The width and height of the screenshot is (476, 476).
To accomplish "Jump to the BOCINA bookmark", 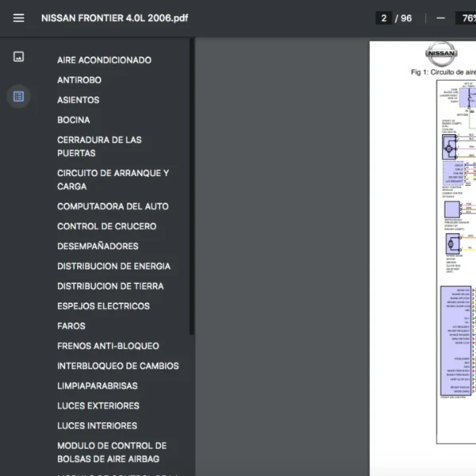I will [74, 120].
